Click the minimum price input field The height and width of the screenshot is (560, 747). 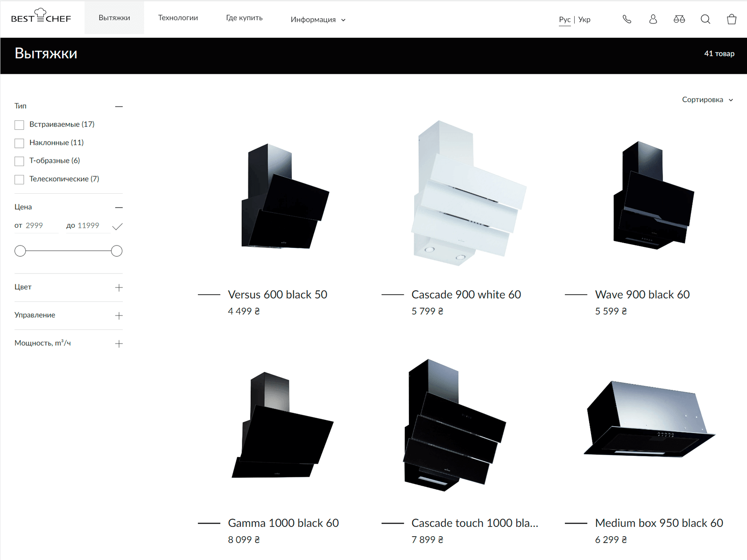click(x=41, y=226)
